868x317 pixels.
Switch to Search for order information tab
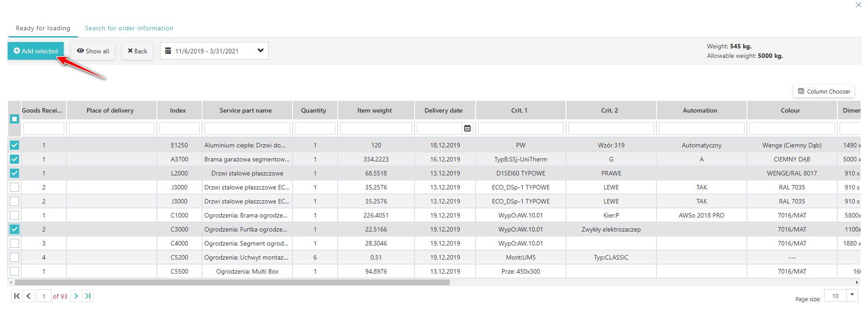click(129, 28)
